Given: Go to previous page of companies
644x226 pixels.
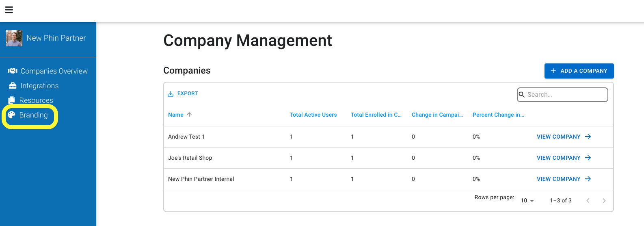Looking at the screenshot, I should (588, 200).
